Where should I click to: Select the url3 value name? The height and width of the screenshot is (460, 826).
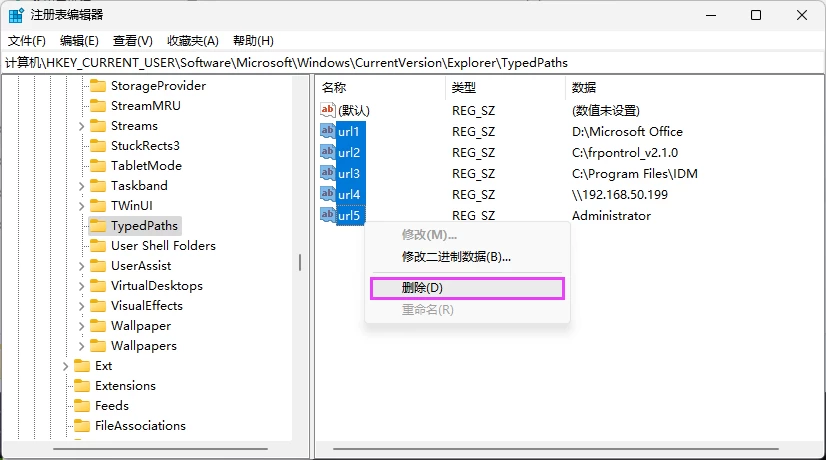349,173
